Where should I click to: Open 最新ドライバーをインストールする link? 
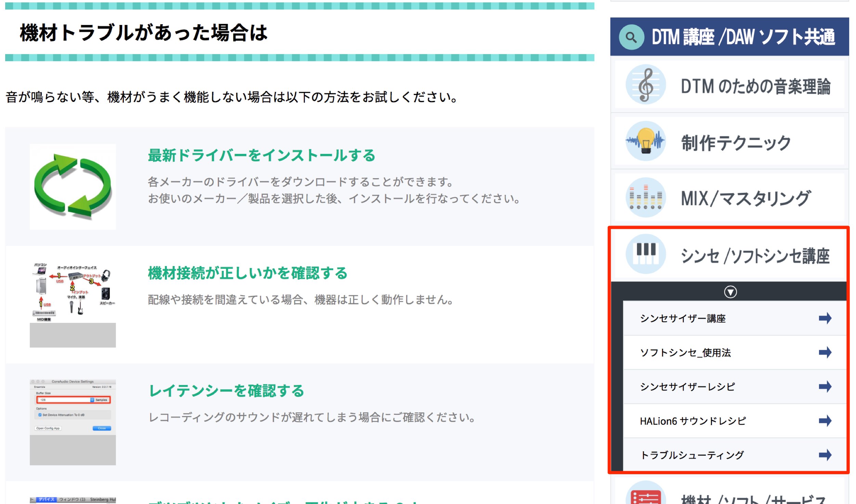tap(262, 156)
